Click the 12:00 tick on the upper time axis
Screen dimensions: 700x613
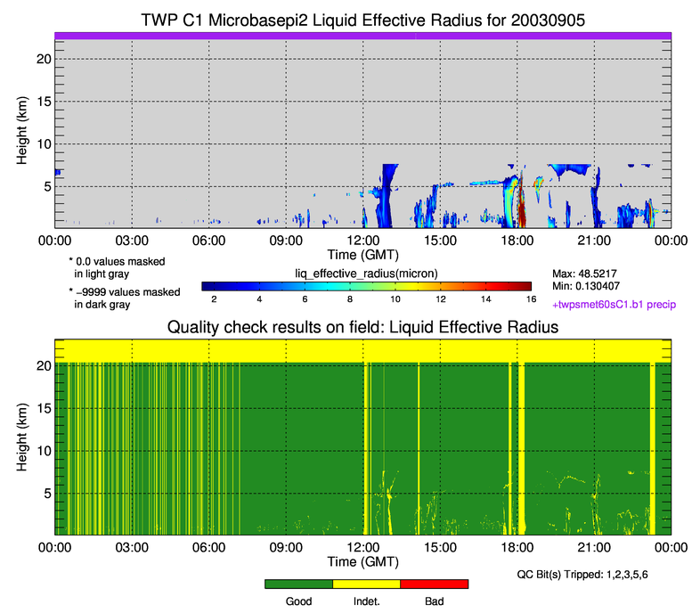tap(362, 240)
